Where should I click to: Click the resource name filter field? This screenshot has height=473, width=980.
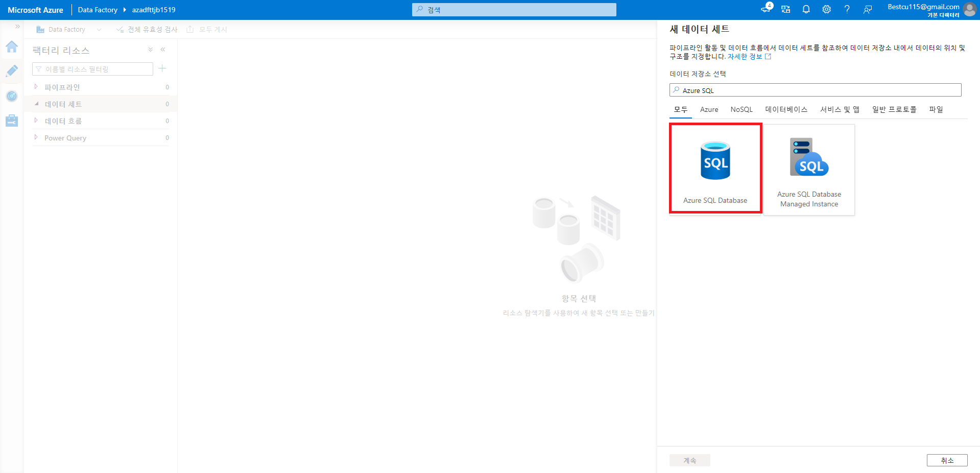(x=93, y=69)
